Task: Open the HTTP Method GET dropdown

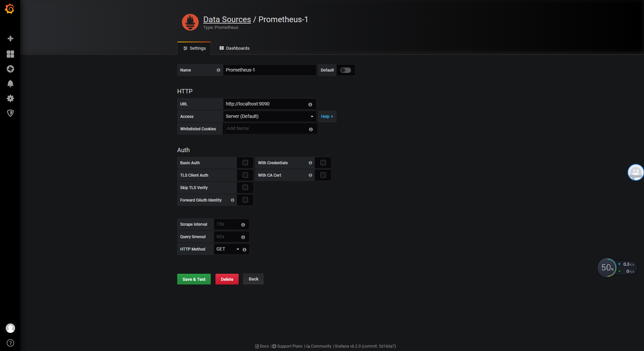Action: point(228,249)
